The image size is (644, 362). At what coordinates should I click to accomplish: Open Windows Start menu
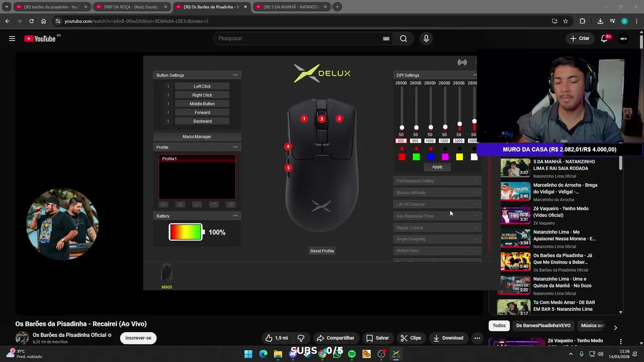pyautogui.click(x=249, y=354)
